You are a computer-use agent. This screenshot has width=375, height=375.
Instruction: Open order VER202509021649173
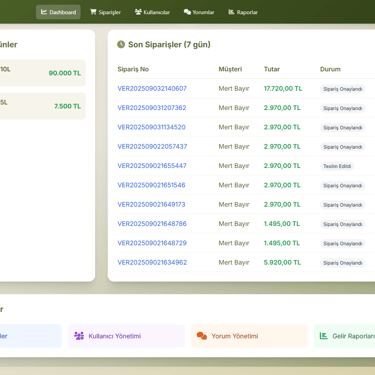[x=151, y=204]
